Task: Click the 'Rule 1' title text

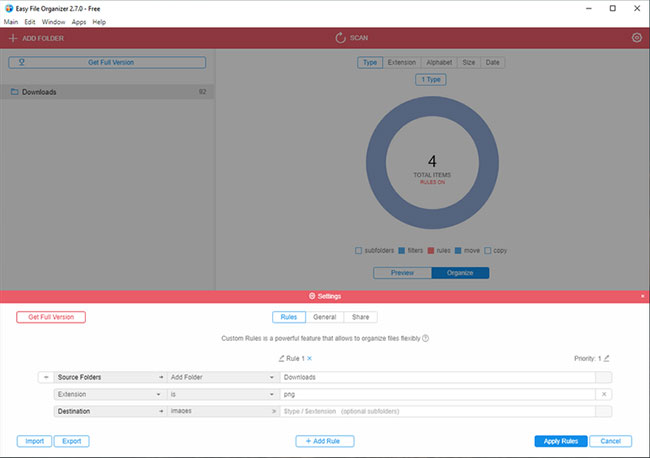Action: [x=296, y=358]
